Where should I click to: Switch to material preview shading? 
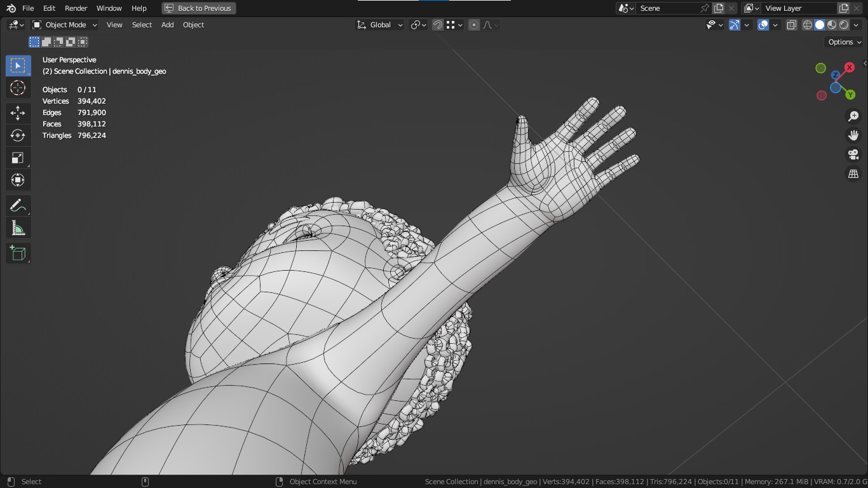tap(832, 25)
